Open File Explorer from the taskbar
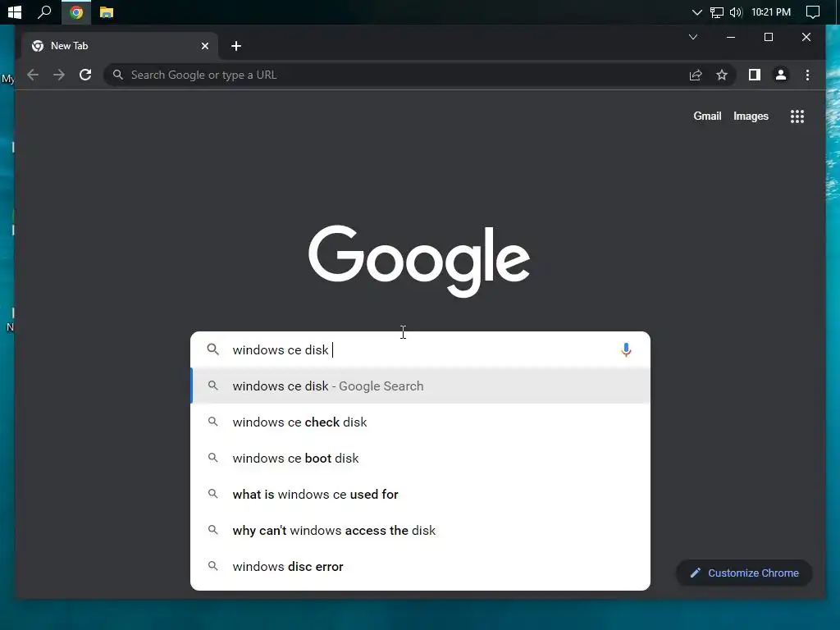Image resolution: width=840 pixels, height=630 pixels. tap(106, 11)
